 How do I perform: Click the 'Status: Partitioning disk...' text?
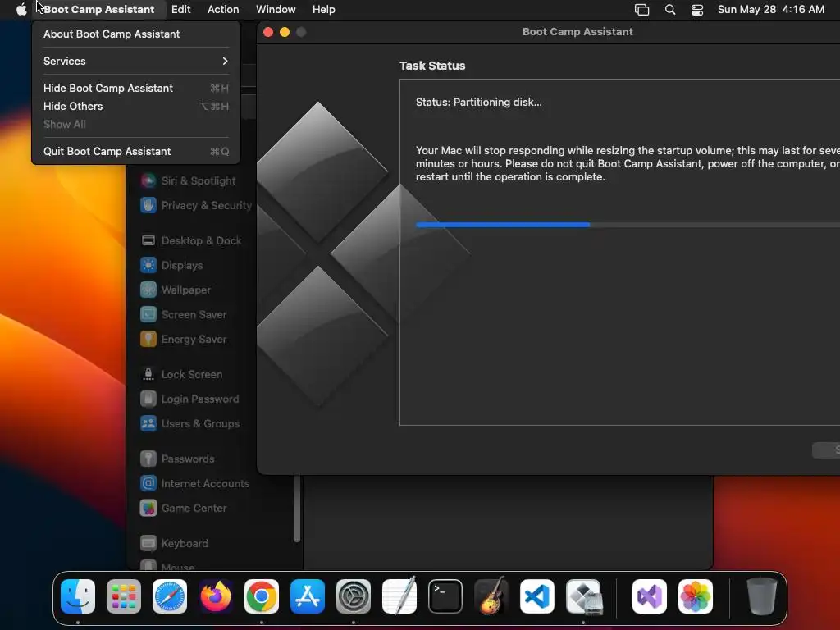point(479,102)
